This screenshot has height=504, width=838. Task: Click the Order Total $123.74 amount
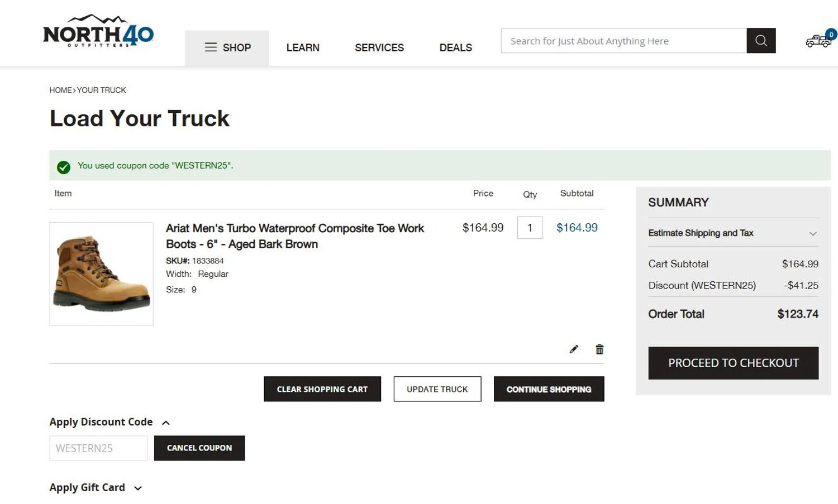click(x=798, y=314)
